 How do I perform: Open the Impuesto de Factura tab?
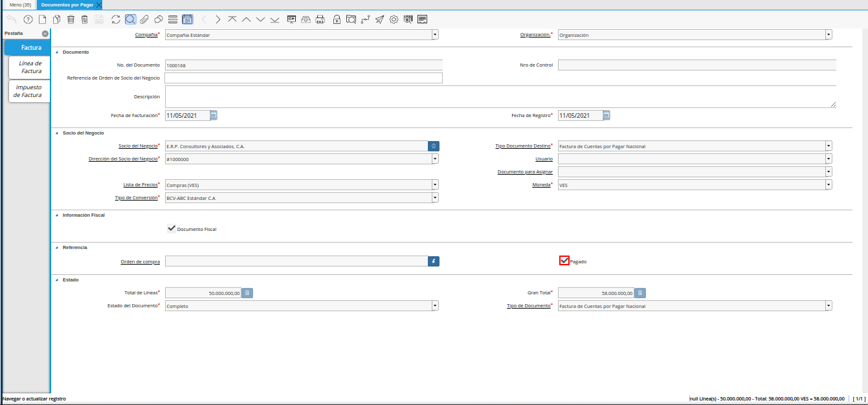point(29,91)
